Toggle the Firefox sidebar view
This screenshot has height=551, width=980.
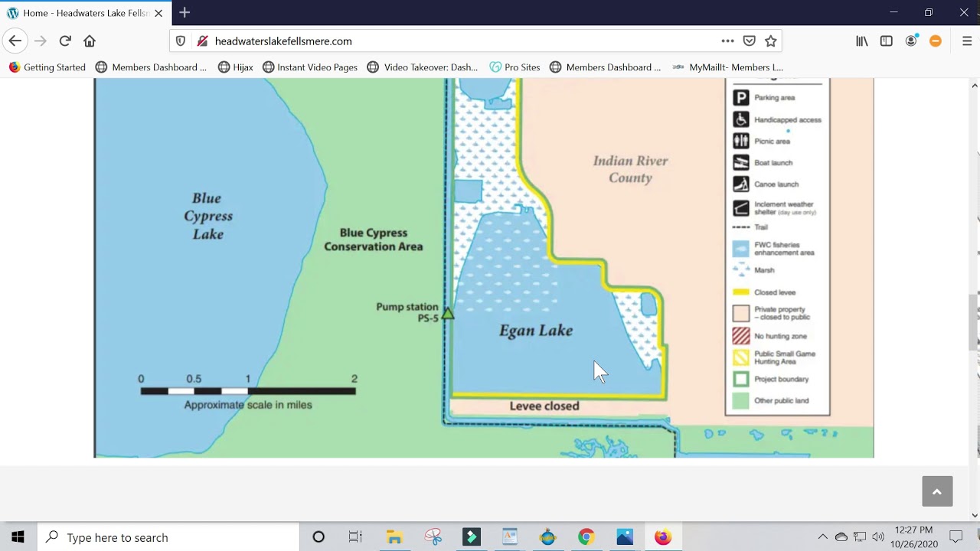887,41
